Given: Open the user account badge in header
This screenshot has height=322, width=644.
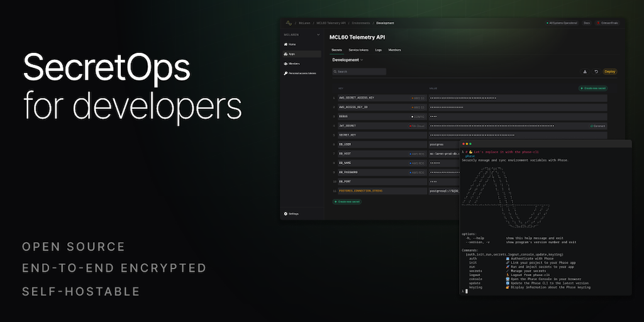Looking at the screenshot, I should [608, 23].
